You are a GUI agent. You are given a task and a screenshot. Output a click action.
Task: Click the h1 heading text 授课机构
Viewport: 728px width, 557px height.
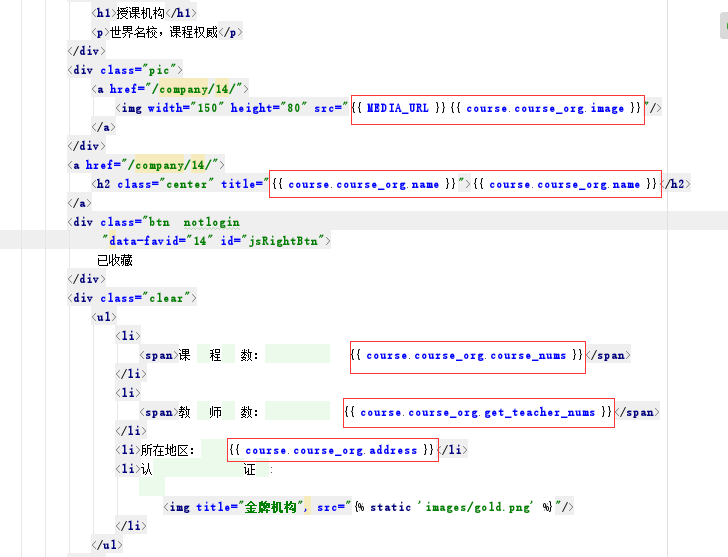[x=141, y=13]
